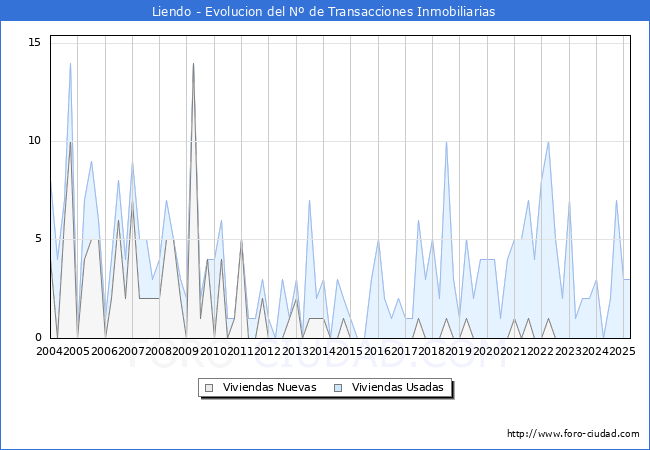Image resolution: width=650 pixels, height=450 pixels.
Task: Click the y-axis label 5
Action: click(38, 239)
